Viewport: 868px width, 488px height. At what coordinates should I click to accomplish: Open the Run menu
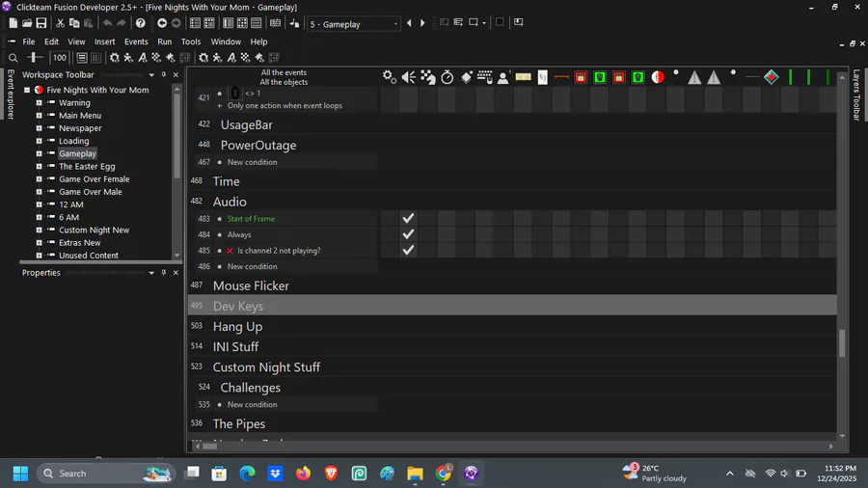(164, 41)
